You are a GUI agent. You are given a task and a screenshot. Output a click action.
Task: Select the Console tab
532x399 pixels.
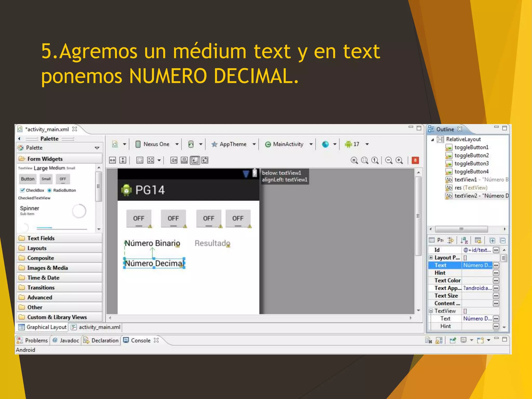click(x=141, y=340)
